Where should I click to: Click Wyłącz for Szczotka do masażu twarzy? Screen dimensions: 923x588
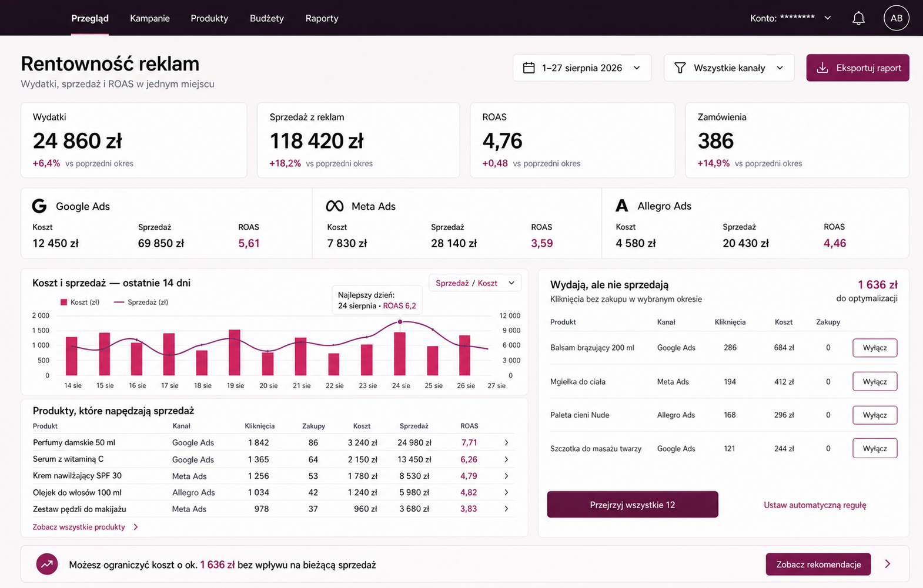[875, 448]
